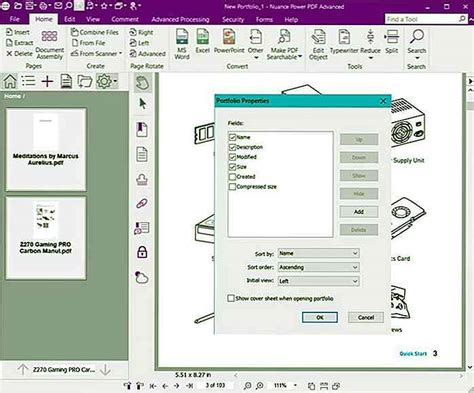The image size is (474, 393).
Task: Open the security lock panel
Action: click(x=142, y=252)
